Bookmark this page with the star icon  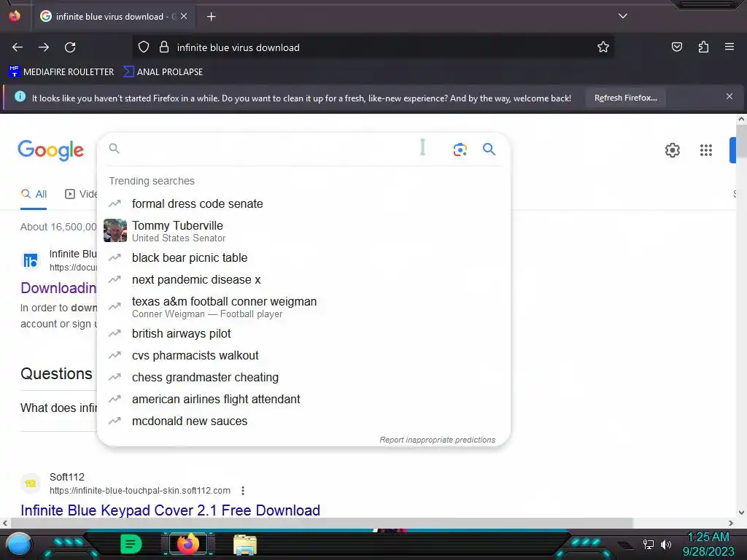coord(603,47)
